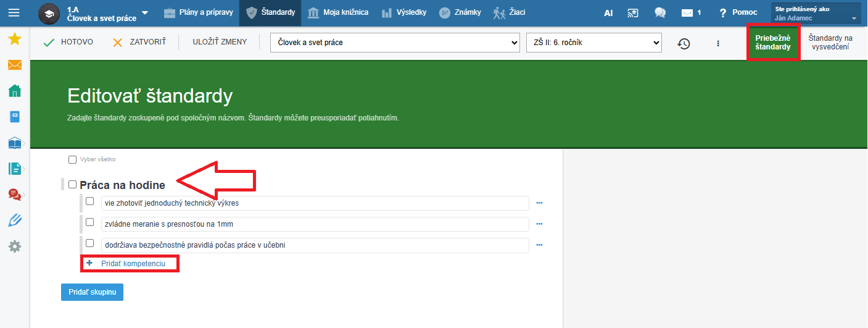Viewport: 868px width, 328px height.
Task: Click the 'dodržiava bezpečnostné pravidlá' text field
Action: (315, 245)
